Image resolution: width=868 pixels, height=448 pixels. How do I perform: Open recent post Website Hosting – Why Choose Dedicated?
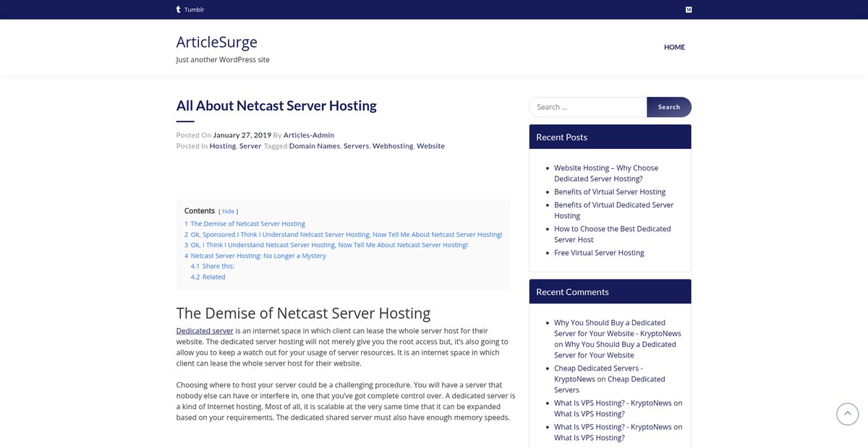[x=606, y=173]
